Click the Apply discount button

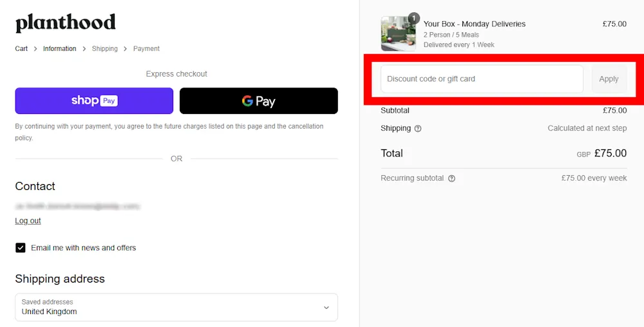coord(609,79)
